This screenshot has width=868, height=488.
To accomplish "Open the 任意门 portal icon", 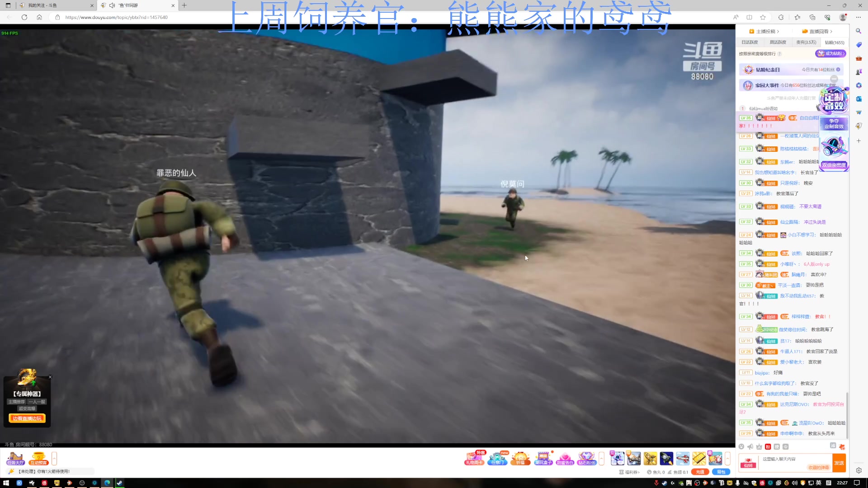I will (x=497, y=458).
